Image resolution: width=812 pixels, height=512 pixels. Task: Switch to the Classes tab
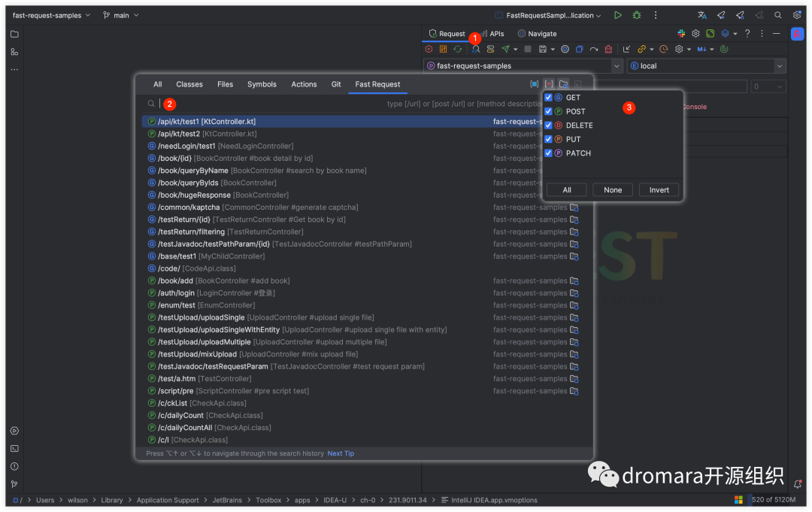point(189,84)
